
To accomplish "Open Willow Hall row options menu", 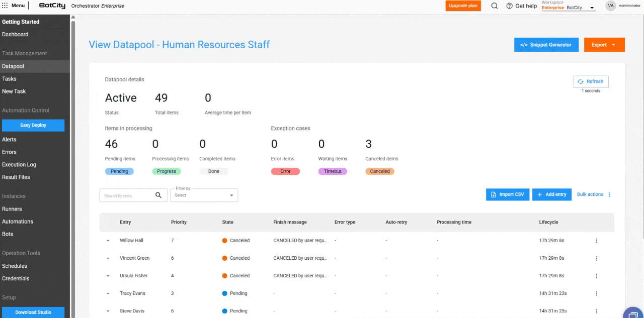I will (x=596, y=241).
